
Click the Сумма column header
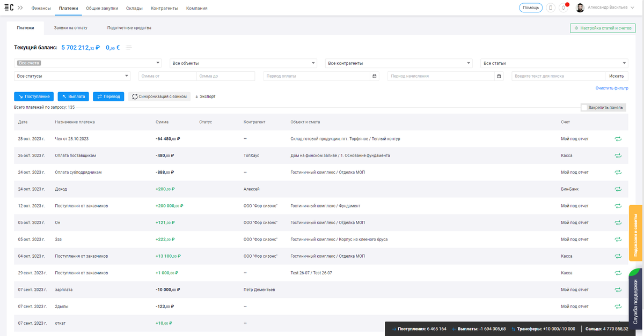(162, 122)
